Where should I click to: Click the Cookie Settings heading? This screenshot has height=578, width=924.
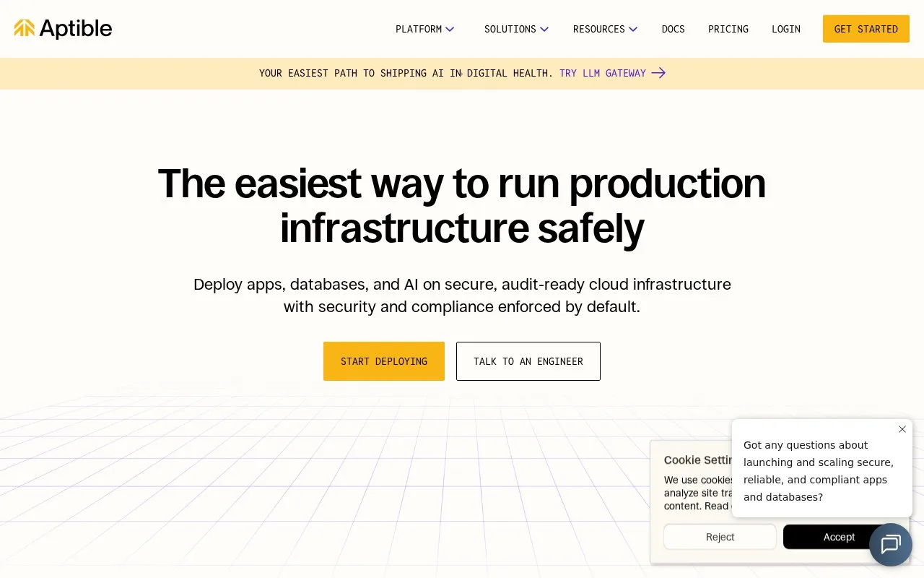(x=698, y=460)
